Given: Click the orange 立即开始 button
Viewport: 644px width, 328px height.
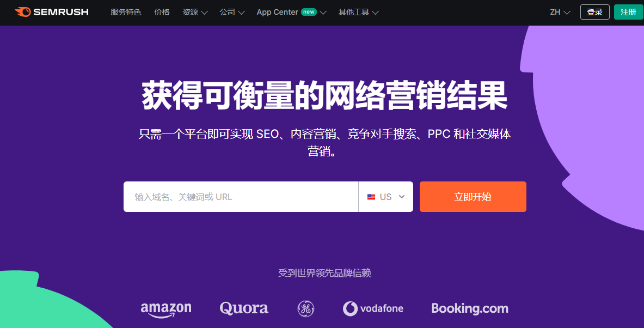Looking at the screenshot, I should point(473,197).
